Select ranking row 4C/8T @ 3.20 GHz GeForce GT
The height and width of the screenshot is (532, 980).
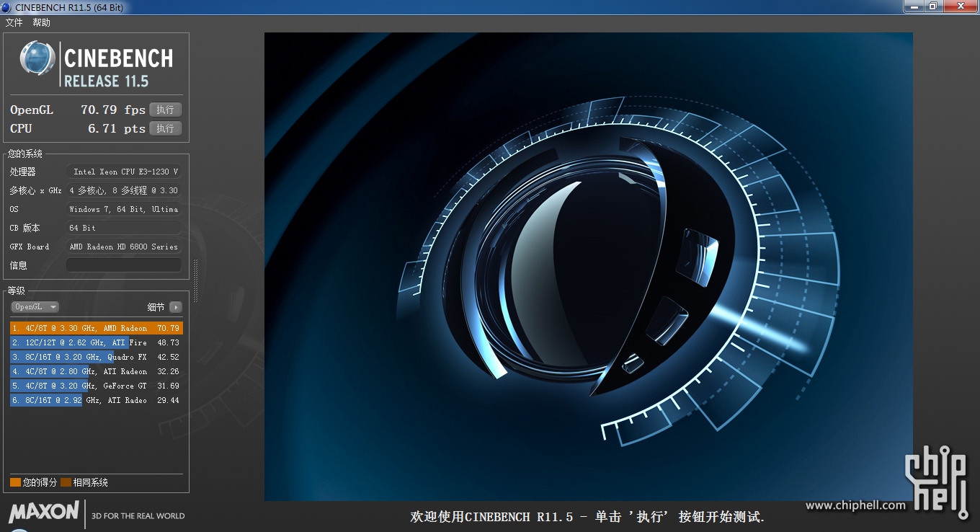tap(97, 386)
